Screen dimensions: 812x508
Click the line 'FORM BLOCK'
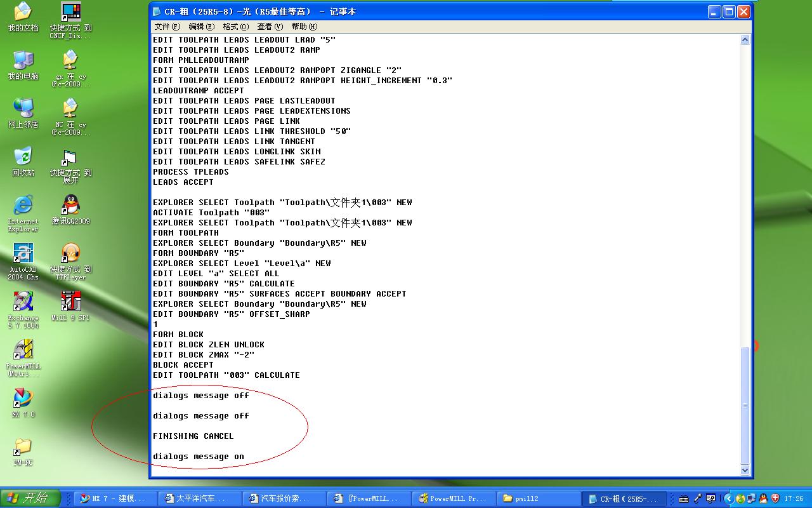[x=178, y=335]
